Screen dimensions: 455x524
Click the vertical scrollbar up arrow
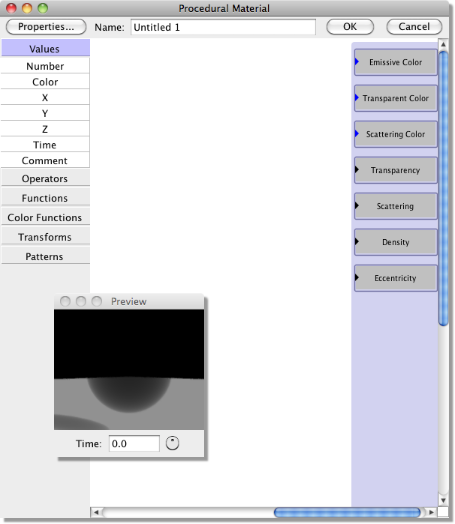pos(443,44)
